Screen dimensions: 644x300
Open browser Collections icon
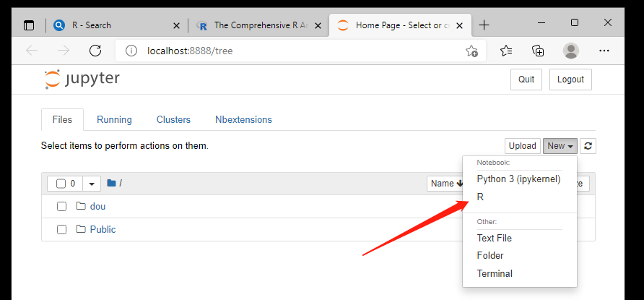(538, 51)
